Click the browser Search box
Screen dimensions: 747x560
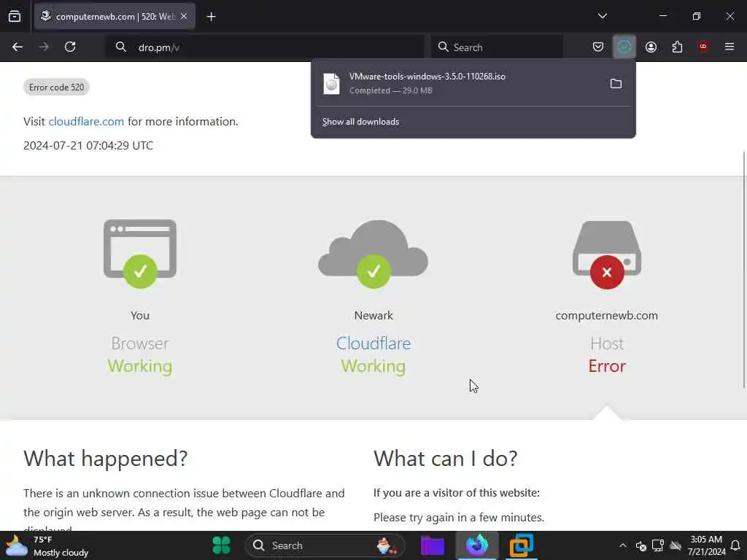pos(497,47)
